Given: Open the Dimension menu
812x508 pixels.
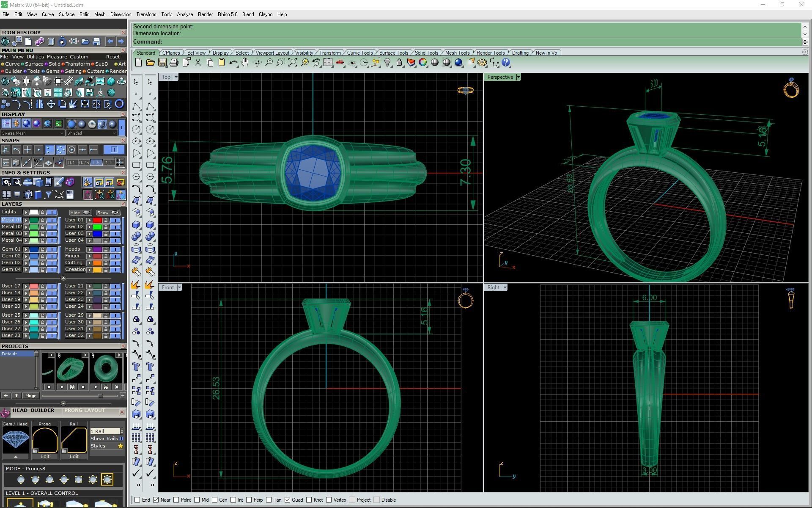Looking at the screenshot, I should point(121,14).
